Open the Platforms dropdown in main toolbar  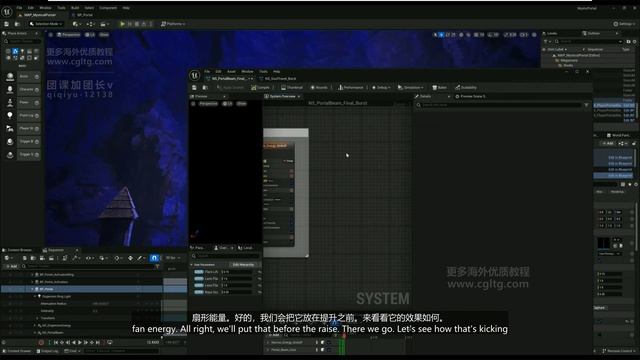(x=173, y=24)
